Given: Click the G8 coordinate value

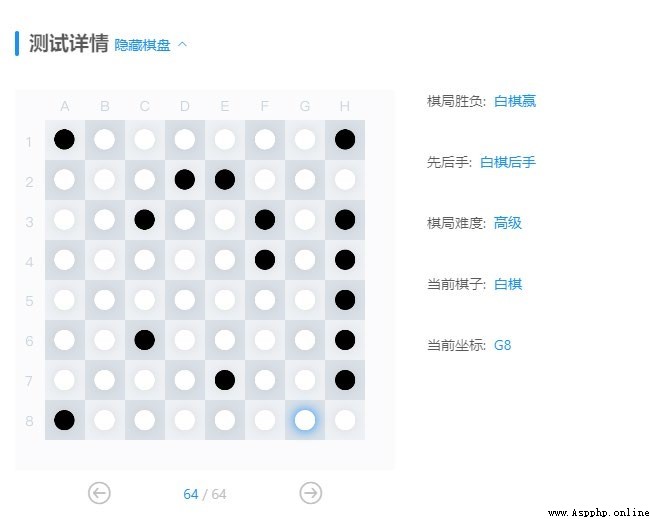Looking at the screenshot, I should click(x=502, y=345).
